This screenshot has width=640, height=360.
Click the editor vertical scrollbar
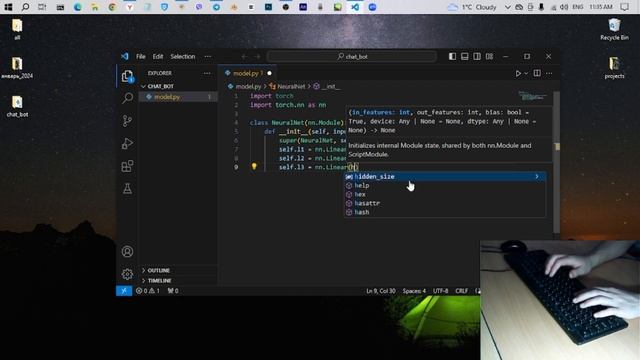click(556, 162)
